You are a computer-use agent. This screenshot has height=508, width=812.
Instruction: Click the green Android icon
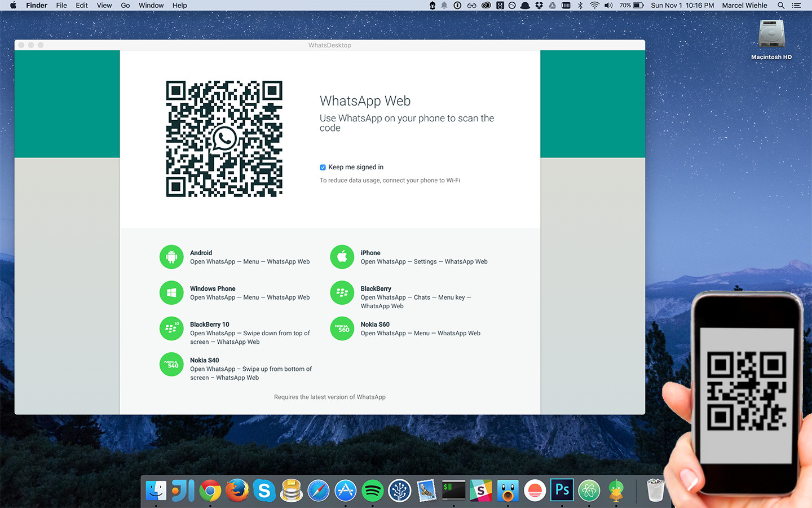[x=171, y=257]
